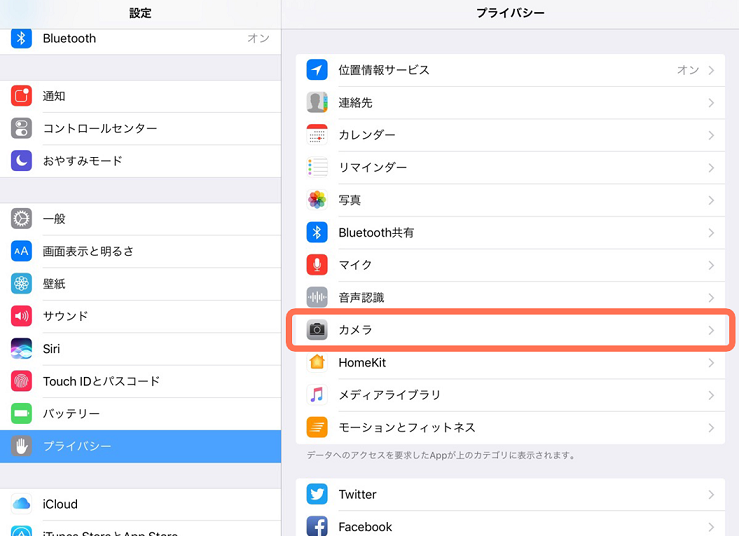
Task: Tap the プライバシー hand icon
Action: click(x=21, y=446)
